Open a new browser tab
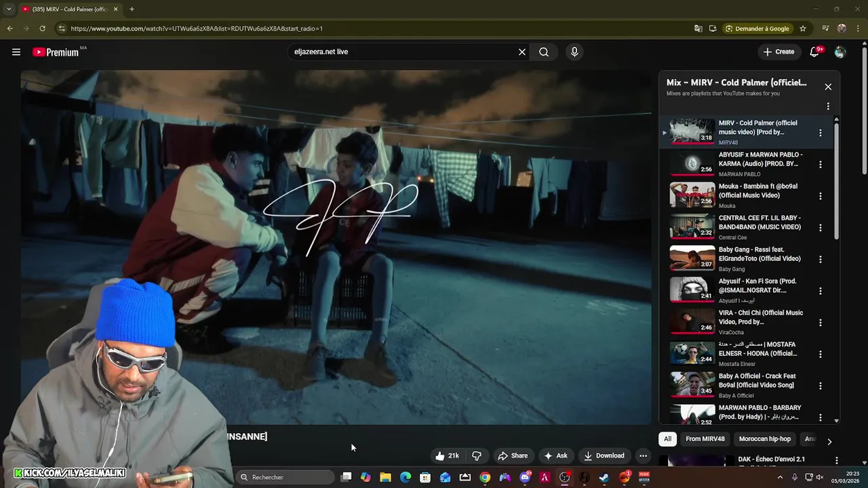868x488 pixels. [132, 9]
